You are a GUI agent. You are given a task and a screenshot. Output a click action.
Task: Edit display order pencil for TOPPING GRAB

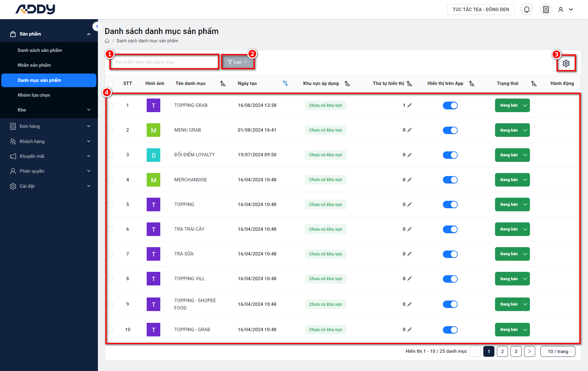[x=409, y=105]
